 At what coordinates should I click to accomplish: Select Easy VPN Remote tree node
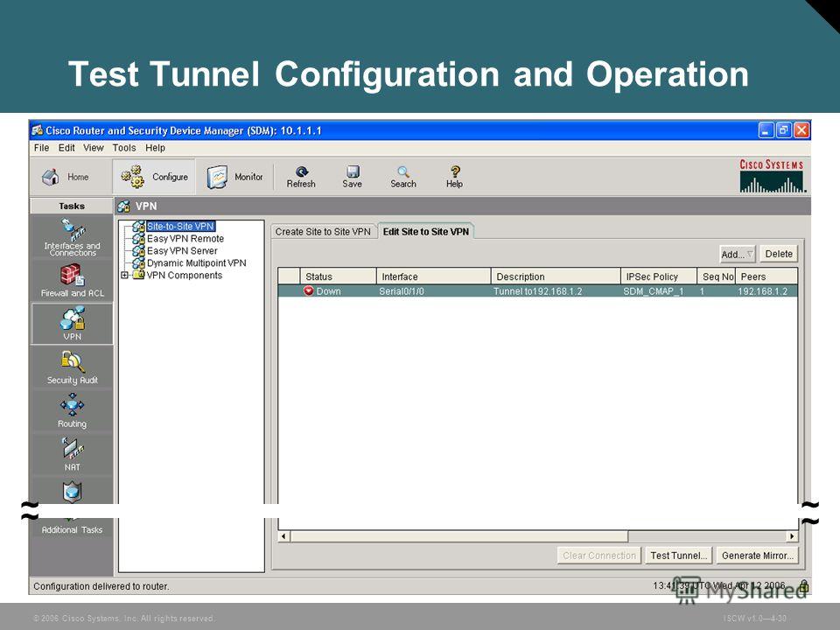(x=185, y=238)
